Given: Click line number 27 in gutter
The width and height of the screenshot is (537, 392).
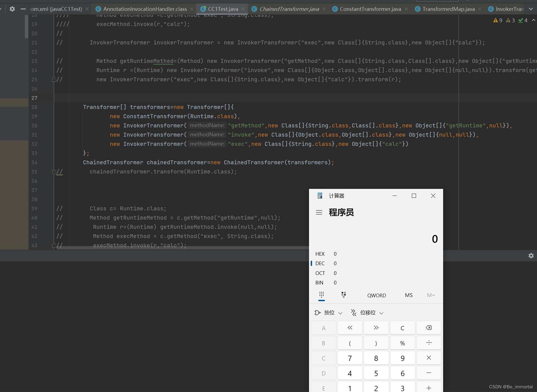Looking at the screenshot, I should click(34, 98).
